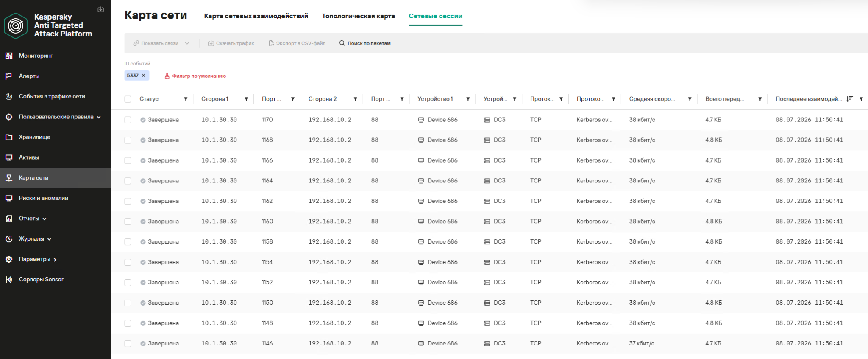Click the Алерты flag icon
Image resolution: width=868 pixels, height=359 pixels.
click(9, 76)
